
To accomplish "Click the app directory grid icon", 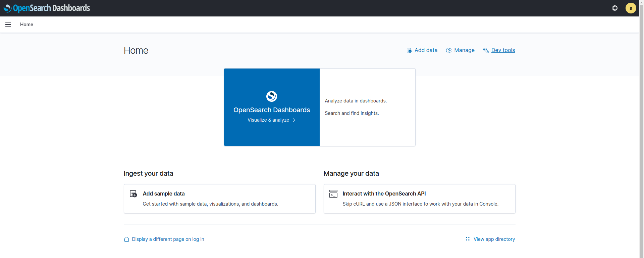I will click(x=468, y=239).
